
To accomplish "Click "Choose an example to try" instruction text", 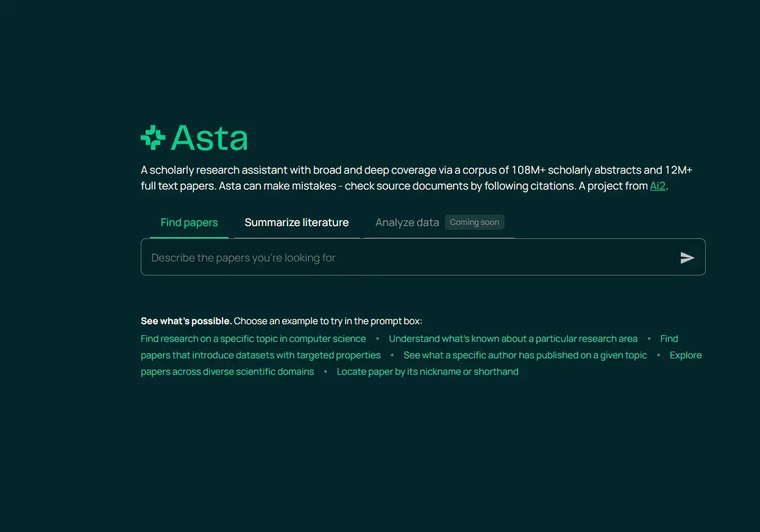I will click(327, 321).
